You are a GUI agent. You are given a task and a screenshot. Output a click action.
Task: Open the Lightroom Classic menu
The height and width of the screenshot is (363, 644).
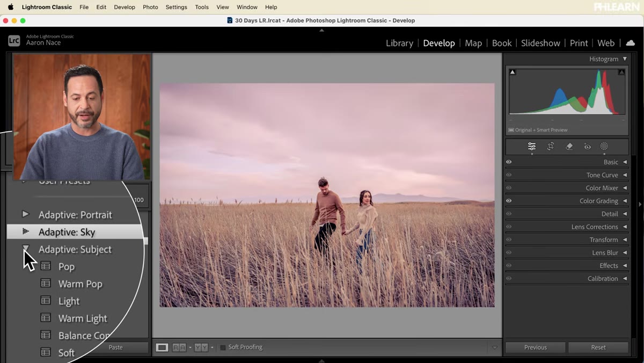(x=47, y=7)
